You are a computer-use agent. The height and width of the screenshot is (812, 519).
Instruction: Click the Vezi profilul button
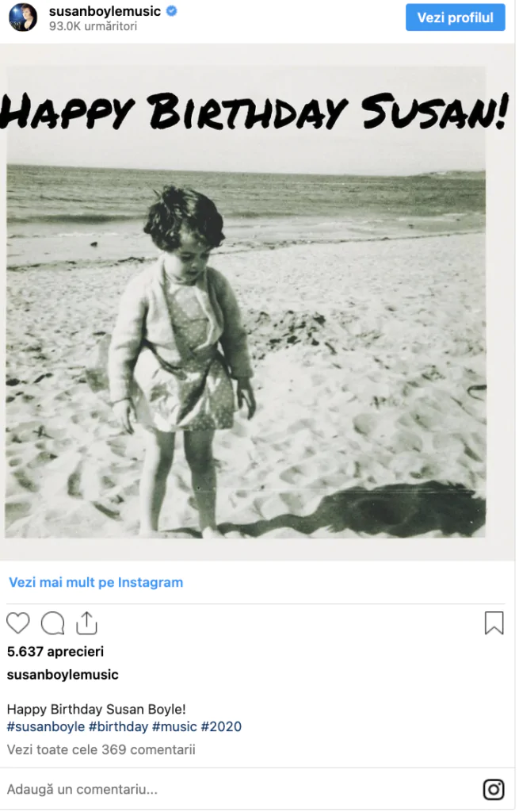pyautogui.click(x=456, y=17)
